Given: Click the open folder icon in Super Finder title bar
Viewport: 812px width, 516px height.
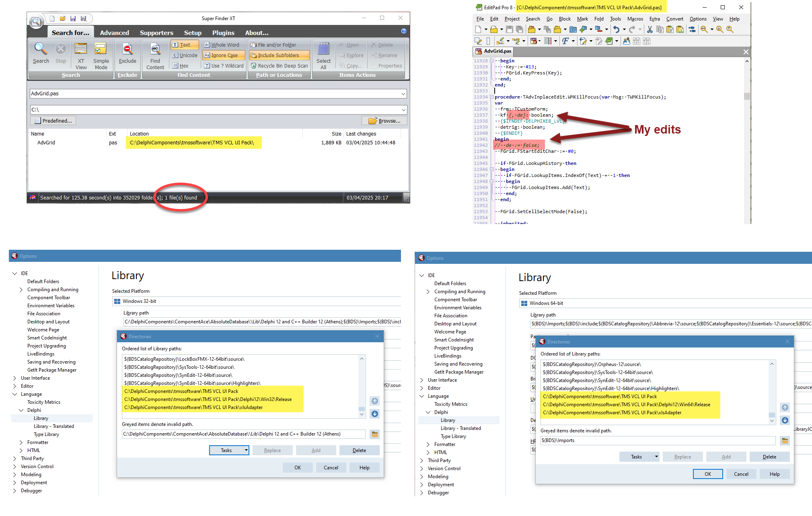Looking at the screenshot, I should (63, 19).
